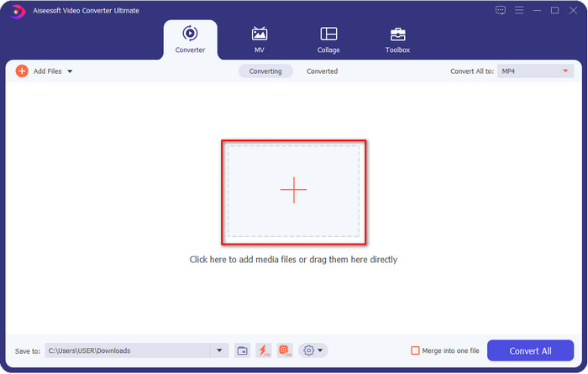Show the Converting list
The height and width of the screenshot is (374, 588).
pyautogui.click(x=265, y=71)
